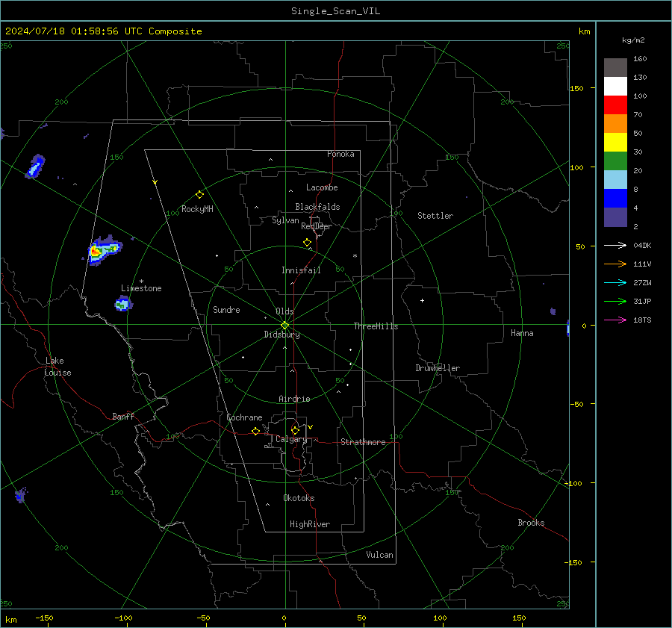The width and height of the screenshot is (672, 628).
Task: Pick the yellow 30-50 VIL swatch
Action: coord(615,143)
